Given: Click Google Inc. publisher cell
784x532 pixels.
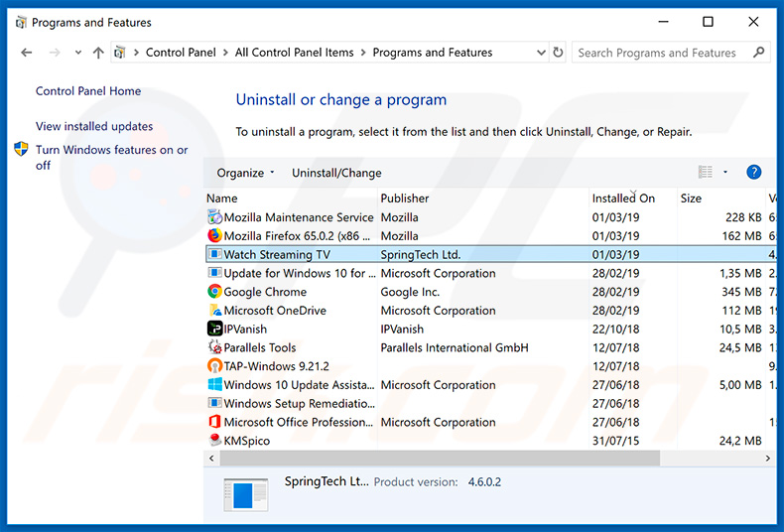Looking at the screenshot, I should (410, 292).
